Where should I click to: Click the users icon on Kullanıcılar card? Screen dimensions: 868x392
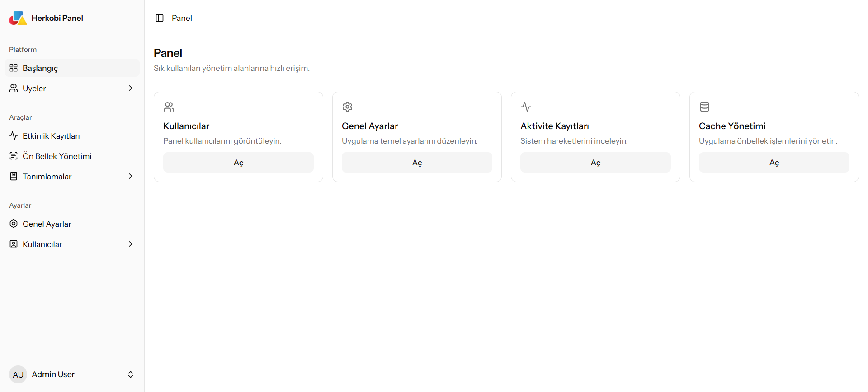[x=169, y=107]
